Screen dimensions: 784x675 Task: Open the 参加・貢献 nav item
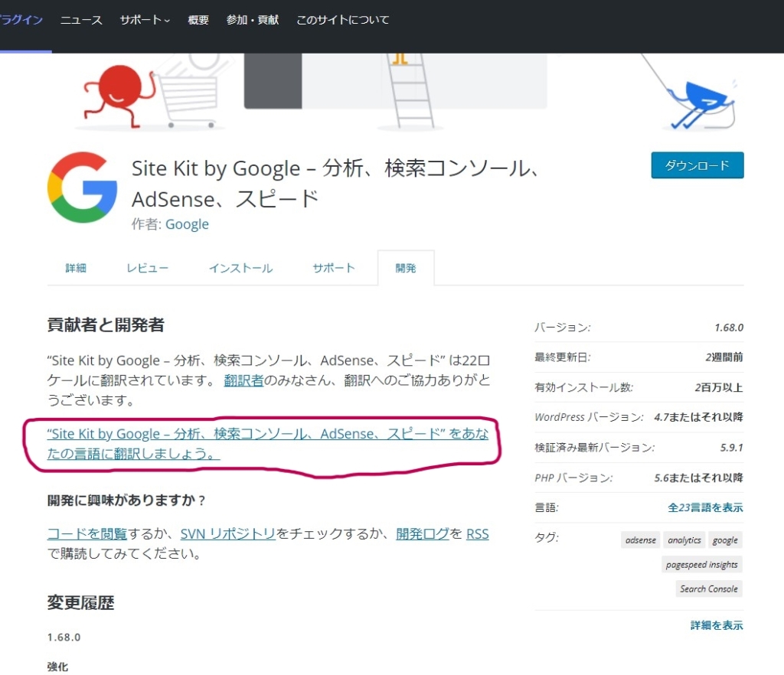click(253, 20)
